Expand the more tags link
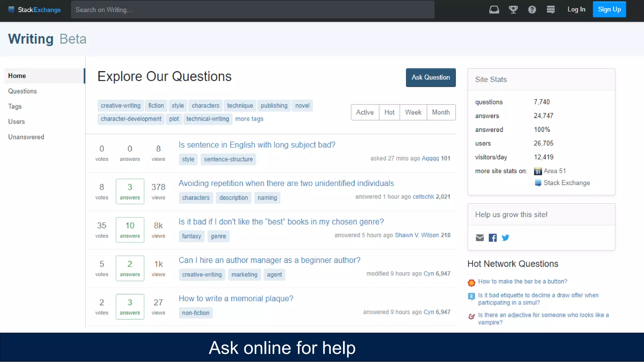This screenshot has width=644, height=362. 249,119
